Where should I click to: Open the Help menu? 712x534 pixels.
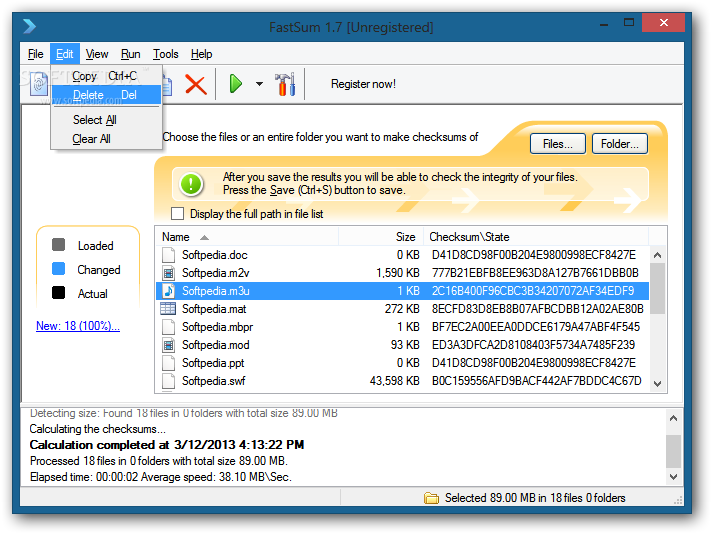pyautogui.click(x=202, y=54)
